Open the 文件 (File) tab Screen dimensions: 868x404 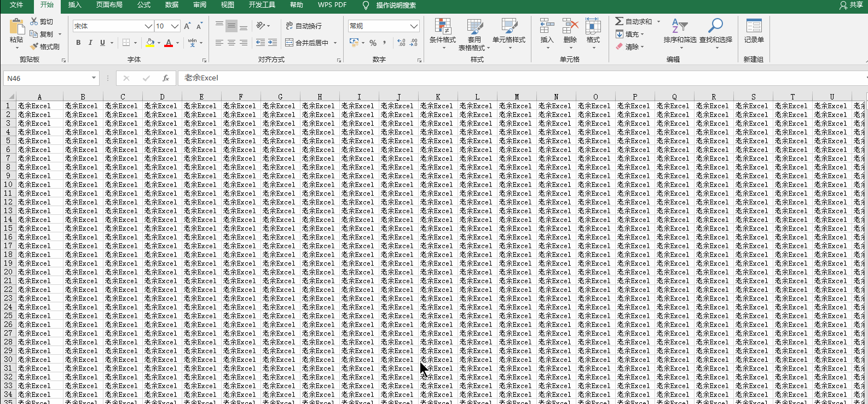(x=16, y=5)
